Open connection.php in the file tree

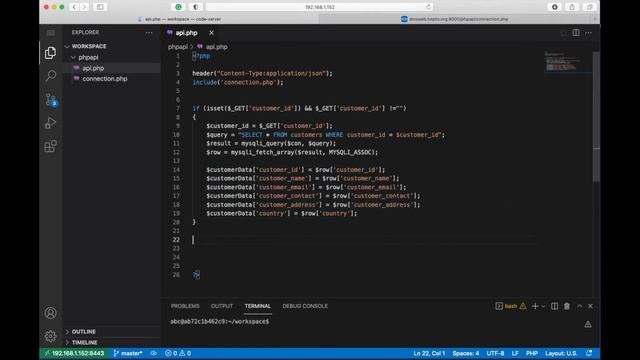pos(105,79)
